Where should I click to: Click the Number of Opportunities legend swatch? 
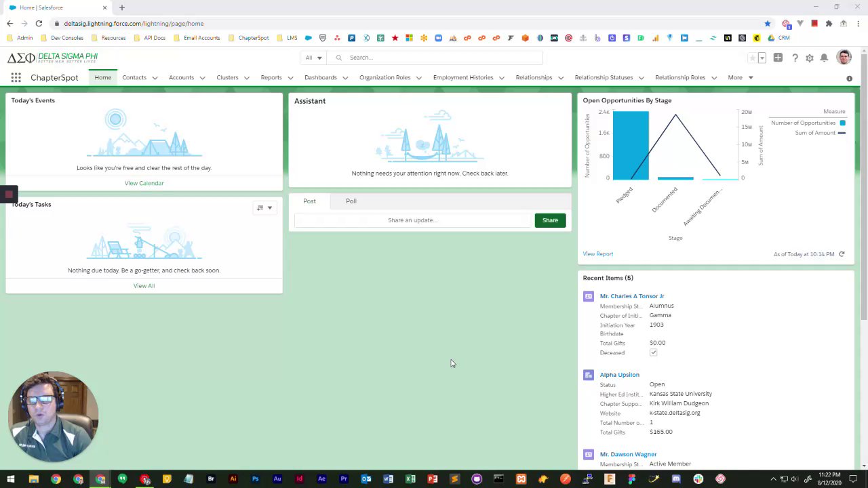842,123
